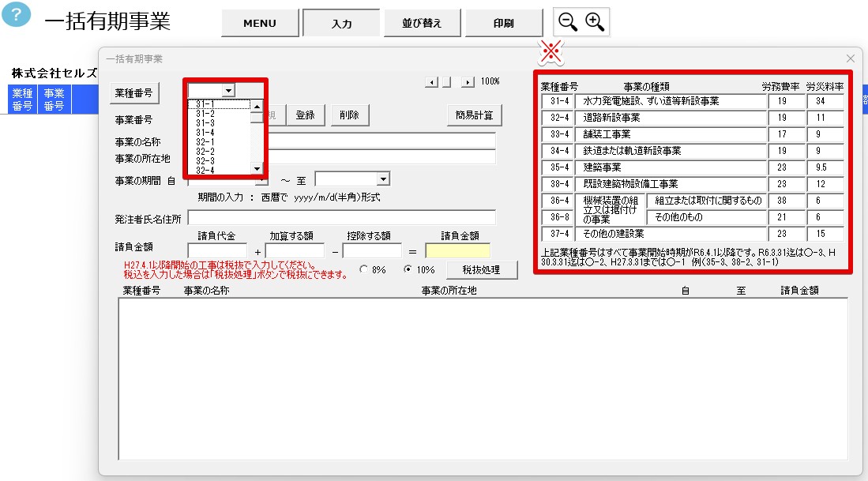This screenshot has height=481, width=868.
Task: Click the 鉄道または軌道新設事業 cell
Action: 671,151
